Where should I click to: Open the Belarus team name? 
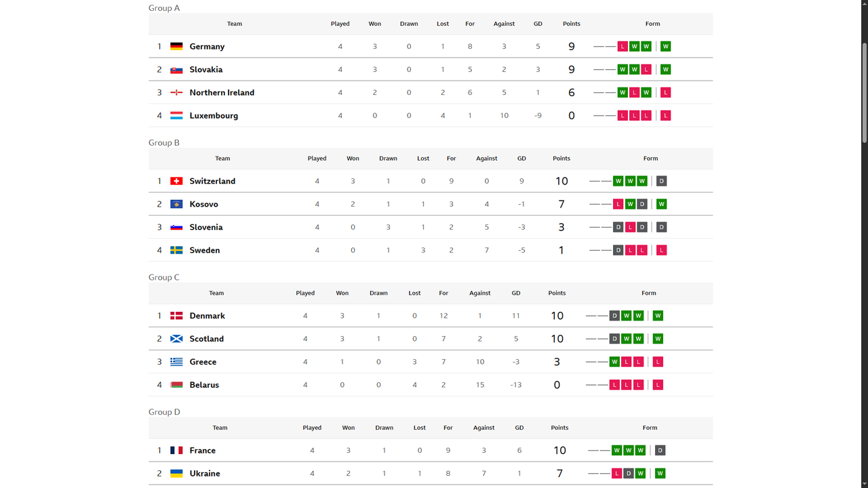coord(204,385)
